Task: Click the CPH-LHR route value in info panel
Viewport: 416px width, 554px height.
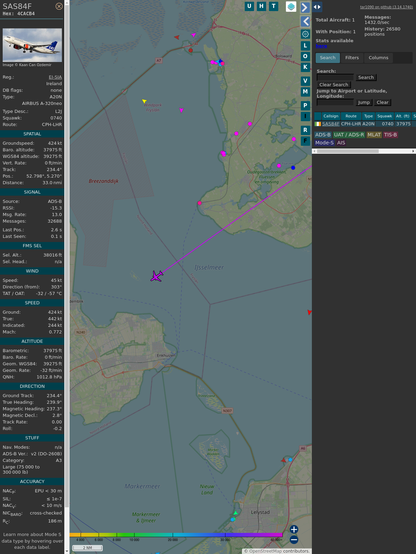Action: click(52, 124)
